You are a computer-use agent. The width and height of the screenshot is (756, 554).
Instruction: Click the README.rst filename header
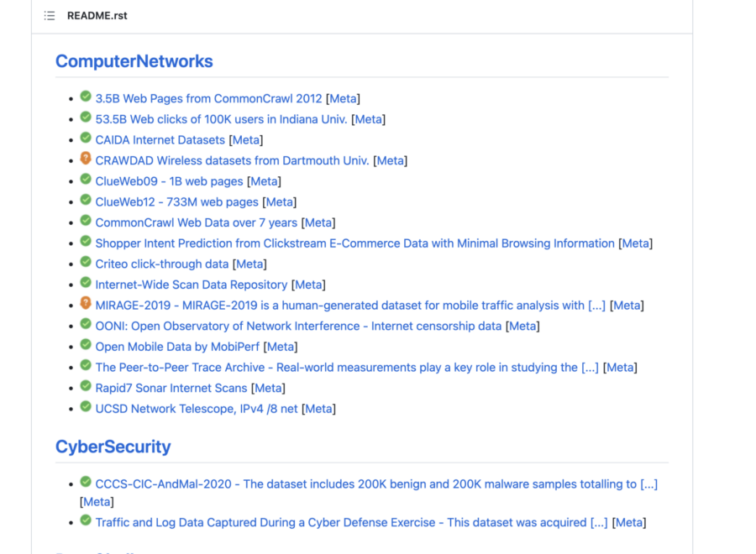click(x=97, y=15)
